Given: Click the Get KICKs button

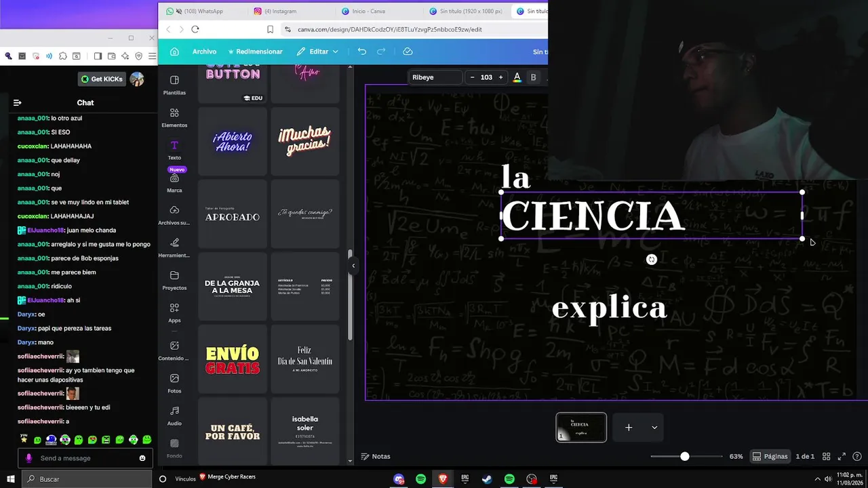Looking at the screenshot, I should click(x=102, y=79).
